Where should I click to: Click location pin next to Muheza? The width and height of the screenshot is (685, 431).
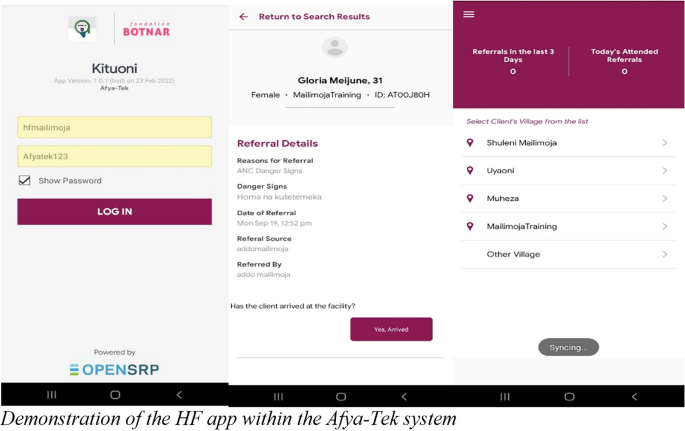(x=470, y=199)
